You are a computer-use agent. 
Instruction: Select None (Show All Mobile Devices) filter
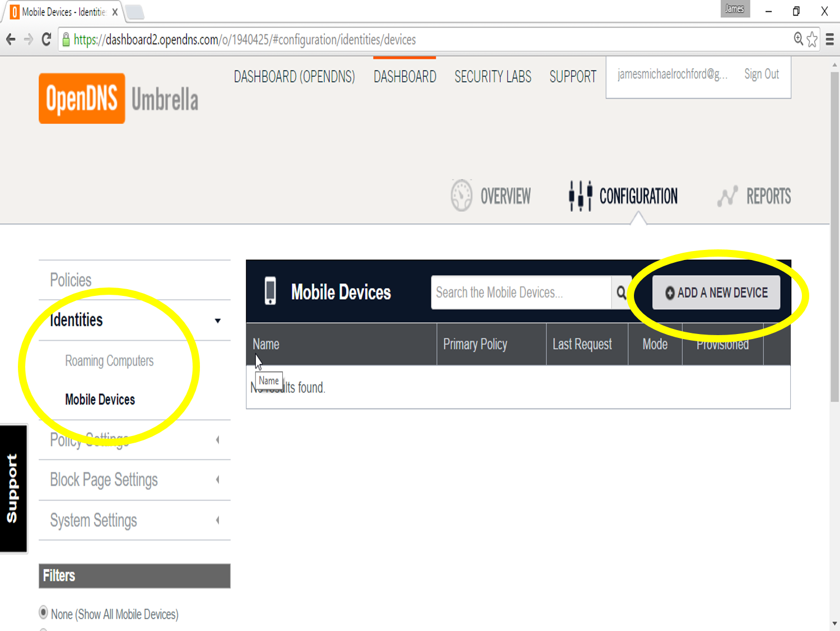[44, 613]
